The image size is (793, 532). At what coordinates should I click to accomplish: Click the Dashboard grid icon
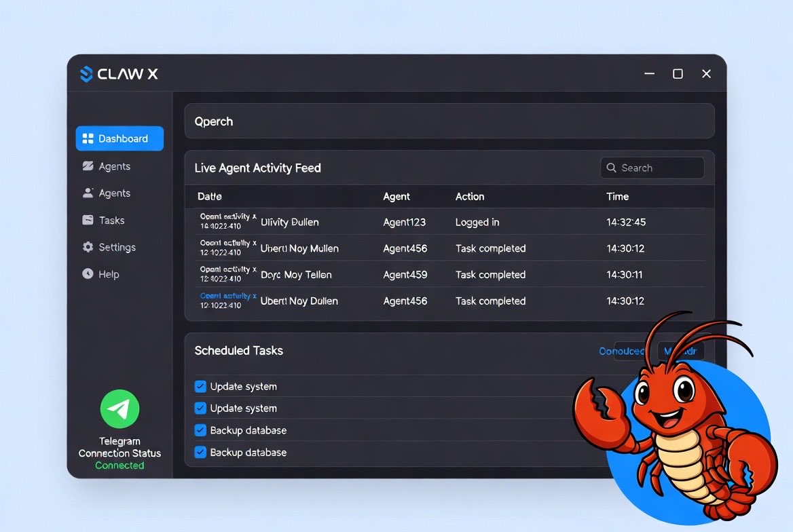point(88,138)
